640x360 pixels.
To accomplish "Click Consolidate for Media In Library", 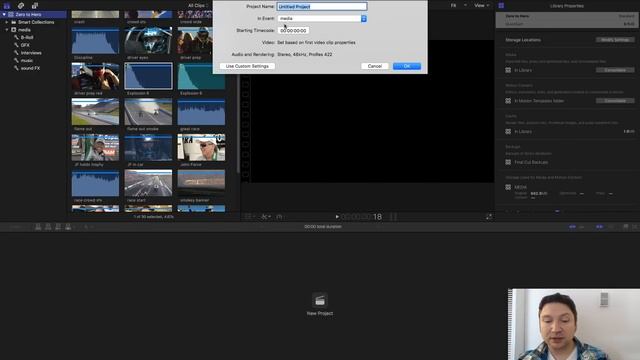I will tap(615, 70).
